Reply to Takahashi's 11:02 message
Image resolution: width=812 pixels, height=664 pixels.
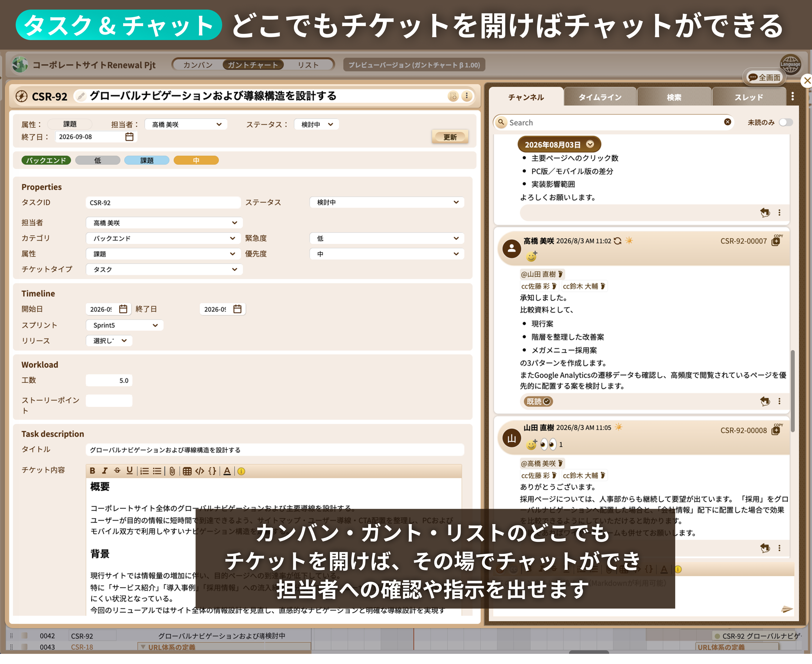coord(765,401)
